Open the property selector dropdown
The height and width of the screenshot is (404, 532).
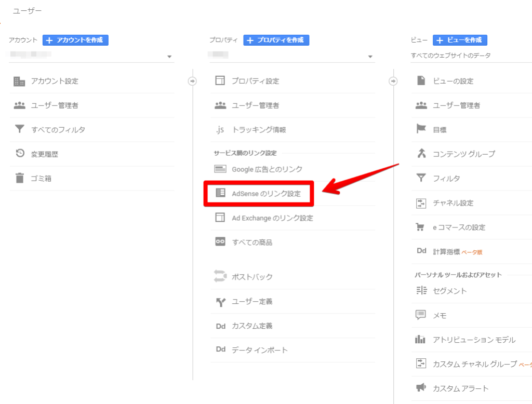370,57
